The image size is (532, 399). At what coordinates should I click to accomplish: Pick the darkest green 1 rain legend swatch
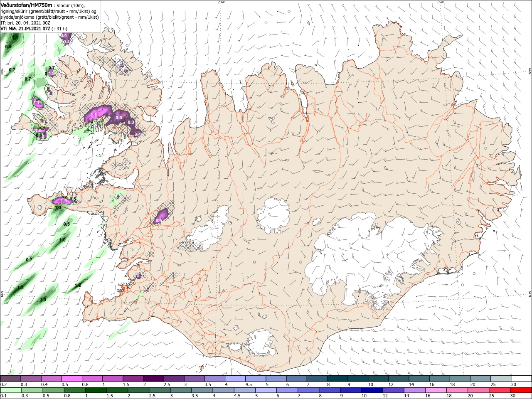tap(96, 390)
